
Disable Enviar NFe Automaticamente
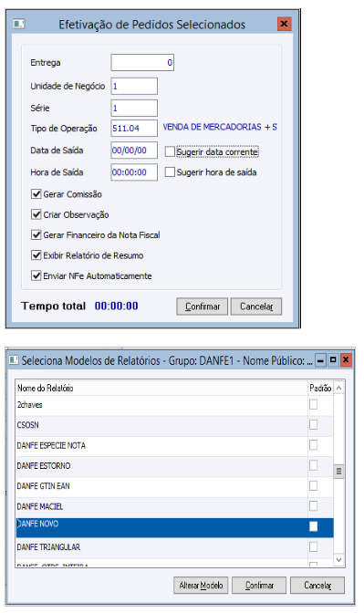pos(36,275)
